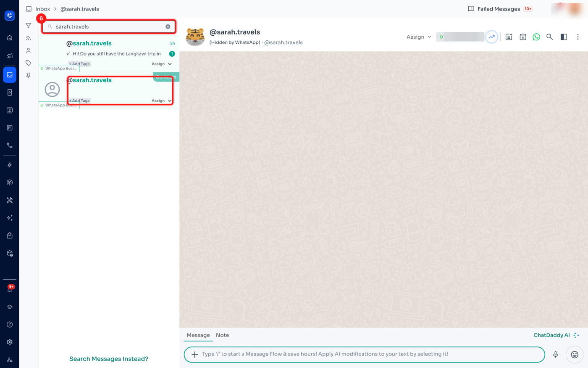Expand Assign dropdown on Langkawi message chat

162,64
